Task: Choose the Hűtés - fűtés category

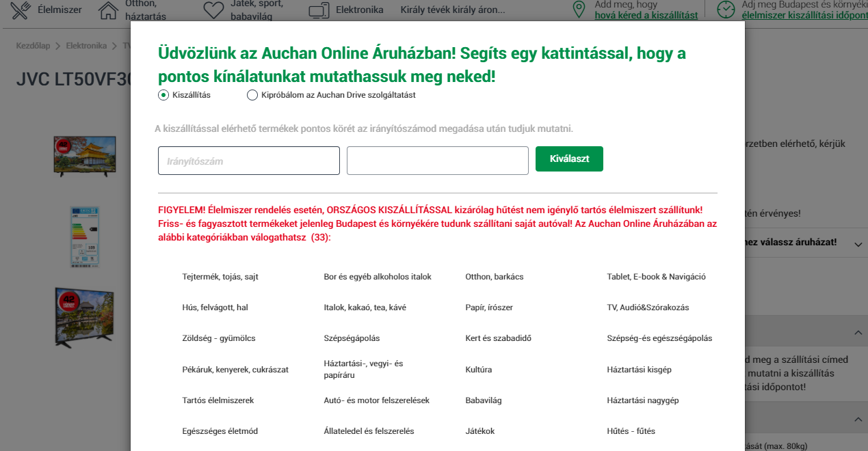Action: click(x=631, y=431)
